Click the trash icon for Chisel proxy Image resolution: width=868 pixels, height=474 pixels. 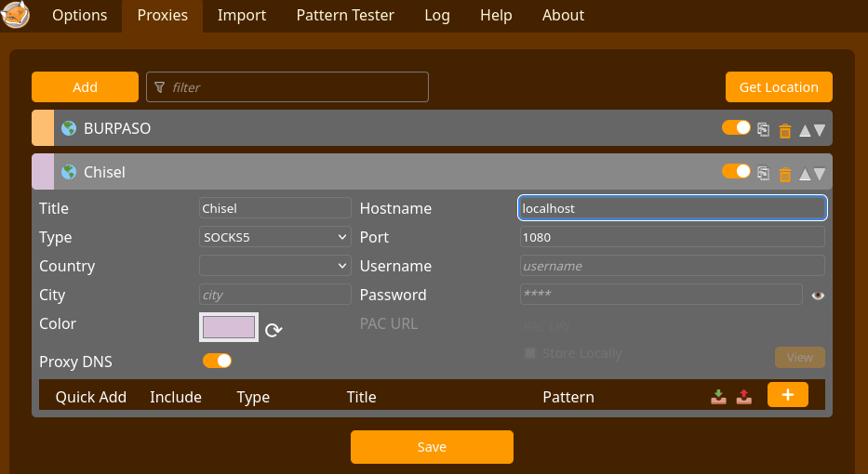784,174
